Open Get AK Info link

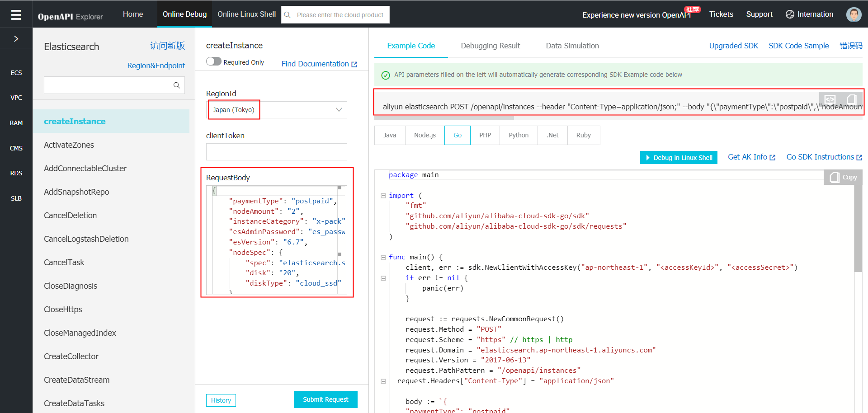[751, 157]
